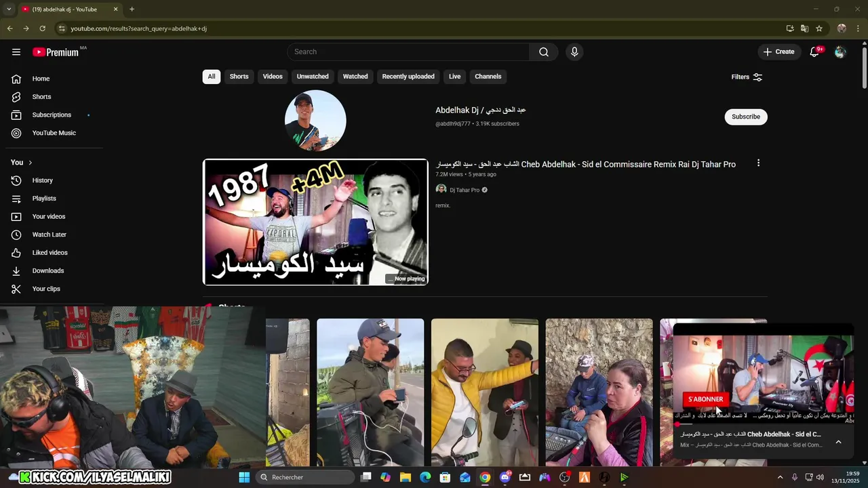Open File Explorer from taskbar

(x=406, y=477)
